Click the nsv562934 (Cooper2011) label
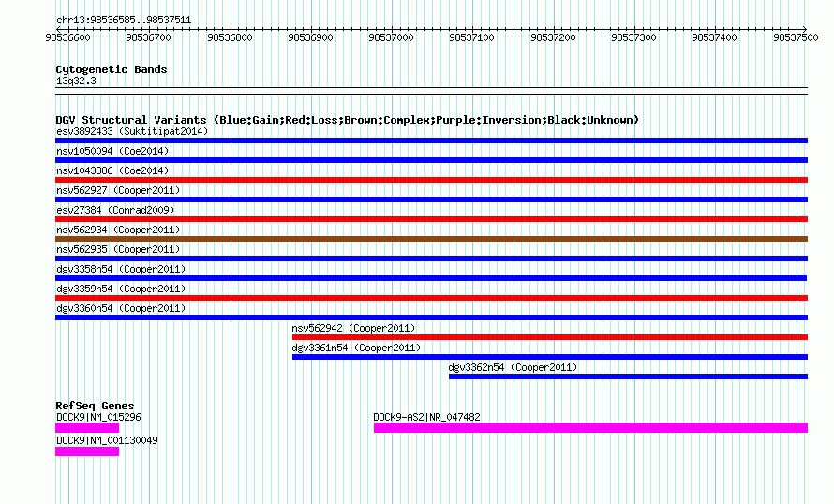 118,230
